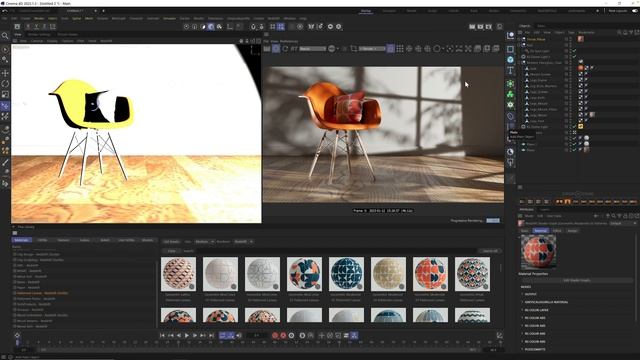Toggle the X axis lock icon

28,27
